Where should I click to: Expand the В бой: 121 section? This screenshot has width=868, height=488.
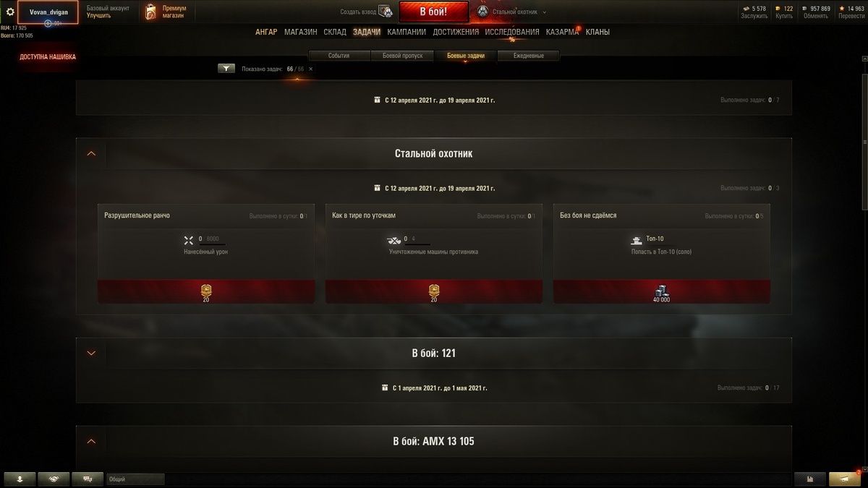click(91, 353)
